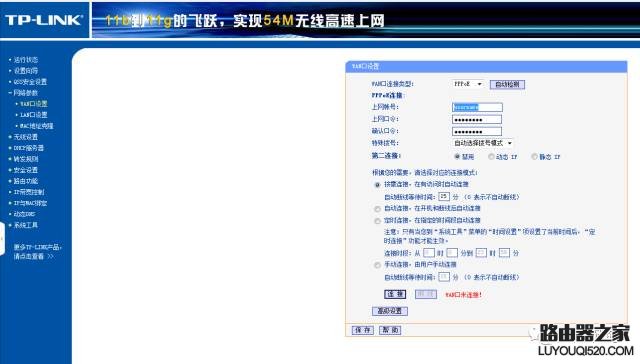Click the start minute field of 连接时段
This screenshot has width=640, height=364.
tap(452, 253)
